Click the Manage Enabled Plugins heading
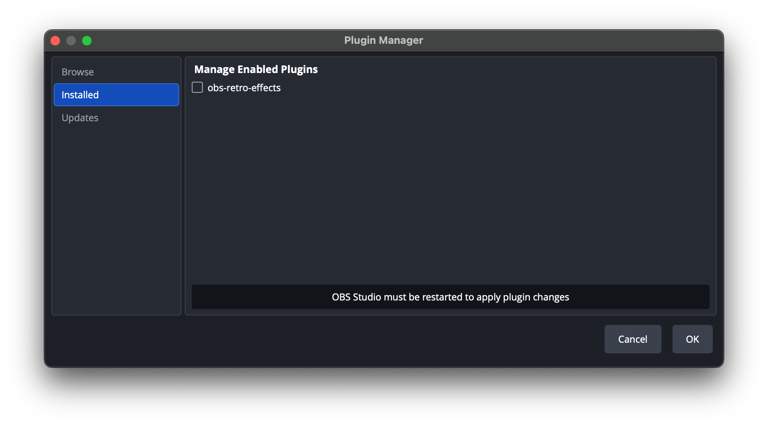Viewport: 768px width, 426px height. click(256, 70)
